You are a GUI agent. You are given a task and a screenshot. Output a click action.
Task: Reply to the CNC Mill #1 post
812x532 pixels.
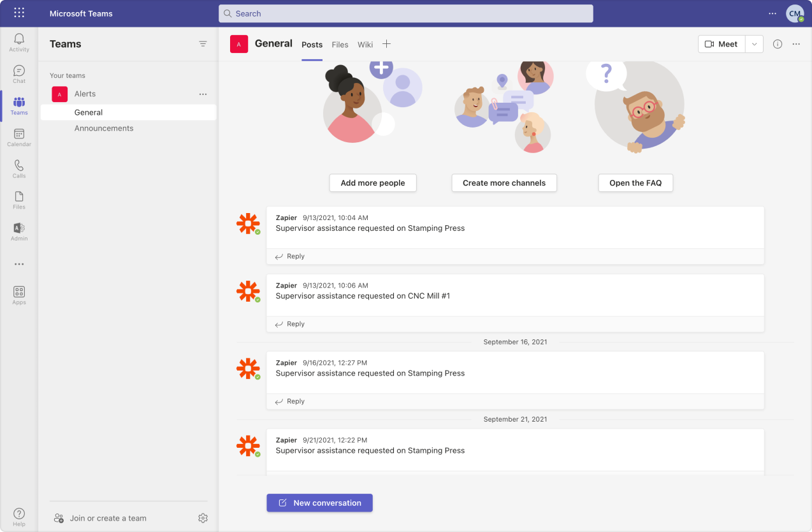(x=290, y=324)
